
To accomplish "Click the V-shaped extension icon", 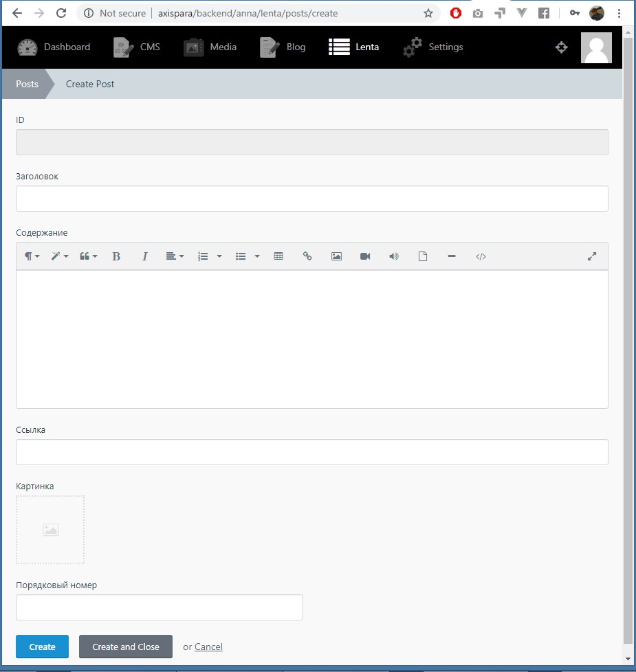I will coord(521,13).
